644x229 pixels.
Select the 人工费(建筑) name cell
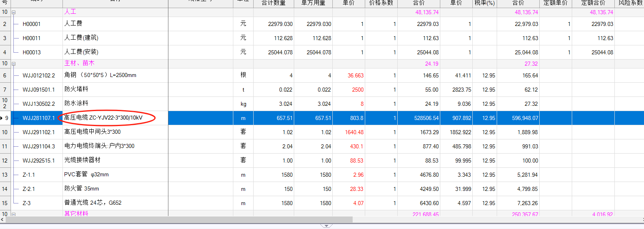click(81, 38)
